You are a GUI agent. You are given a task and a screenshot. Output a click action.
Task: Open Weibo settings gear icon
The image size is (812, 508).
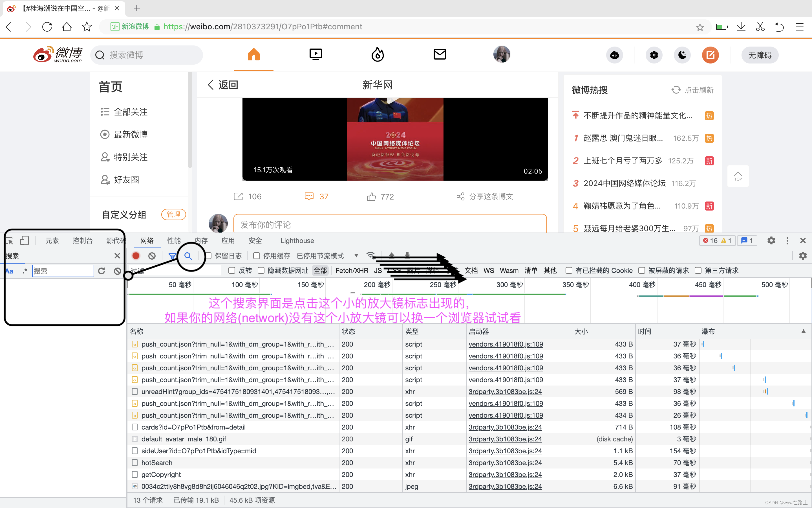pyautogui.click(x=654, y=55)
